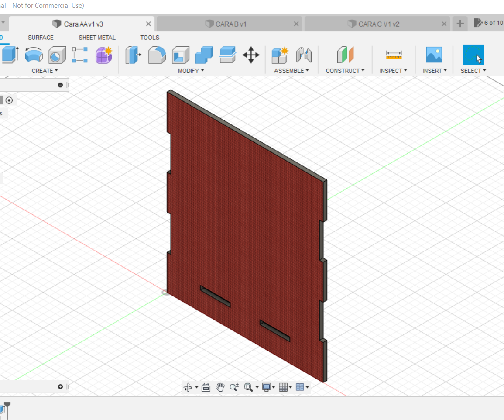
Task: Select the Revolve tool
Action: click(x=34, y=55)
